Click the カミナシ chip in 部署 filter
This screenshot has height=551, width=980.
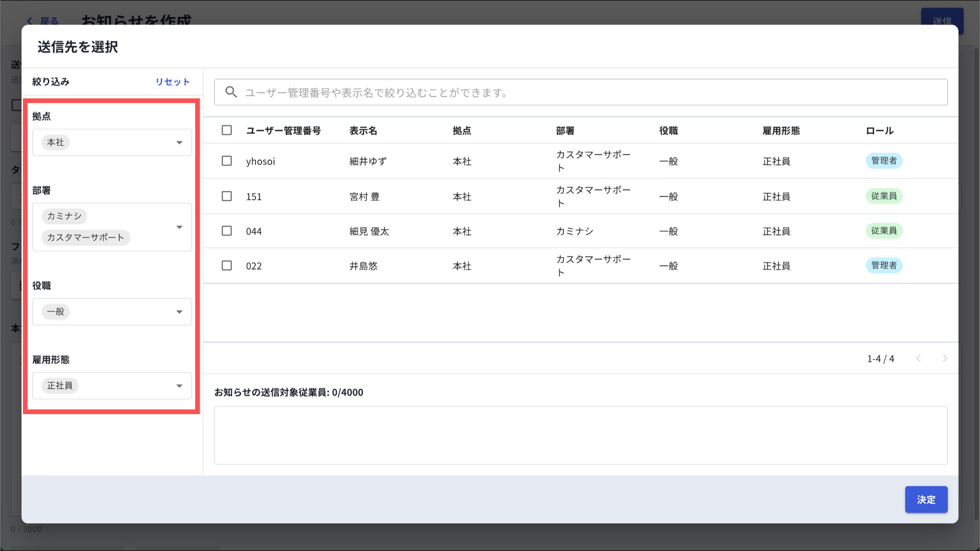click(x=64, y=216)
